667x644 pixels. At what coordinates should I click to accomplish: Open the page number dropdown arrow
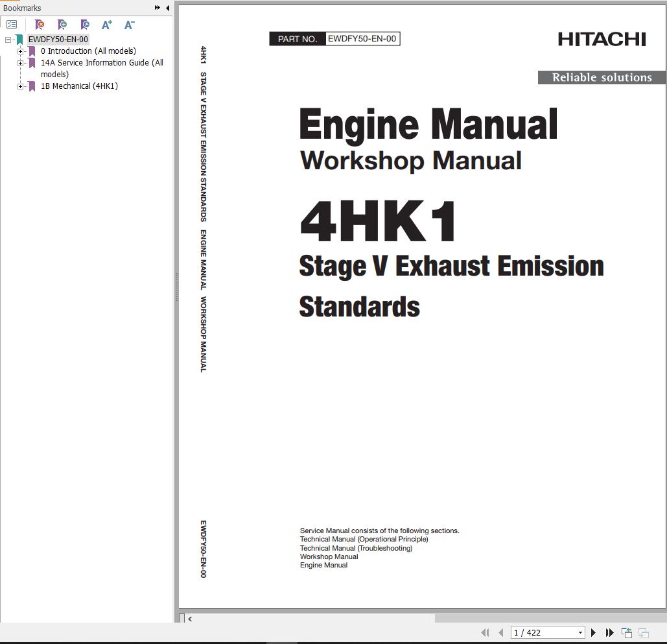[580, 632]
